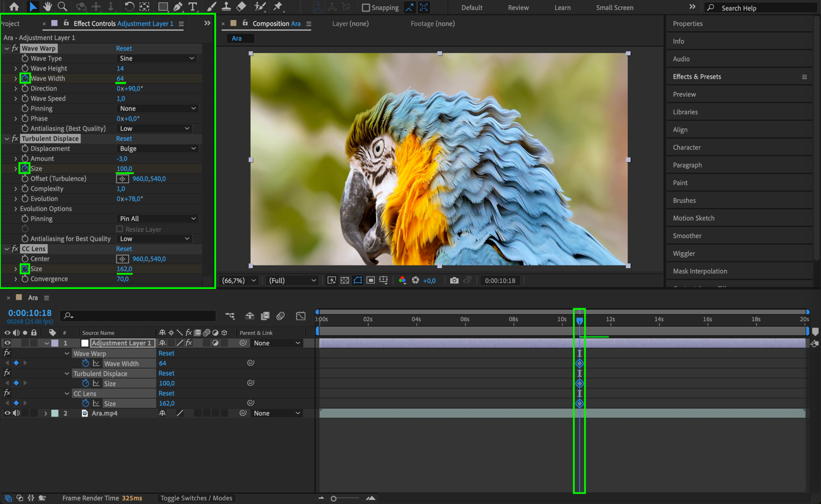821x504 pixels.
Task: Reset the Turbulent Displace effect
Action: (x=124, y=139)
